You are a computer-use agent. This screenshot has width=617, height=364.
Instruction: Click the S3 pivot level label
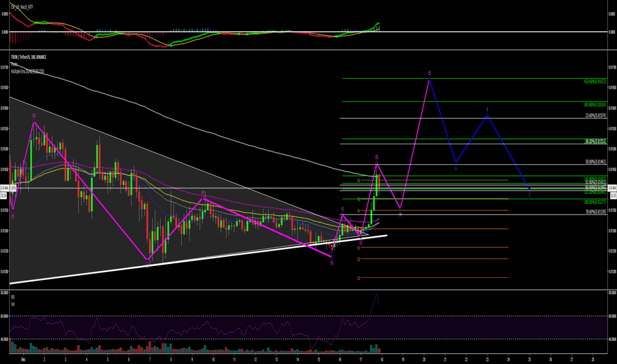pyautogui.click(x=359, y=278)
